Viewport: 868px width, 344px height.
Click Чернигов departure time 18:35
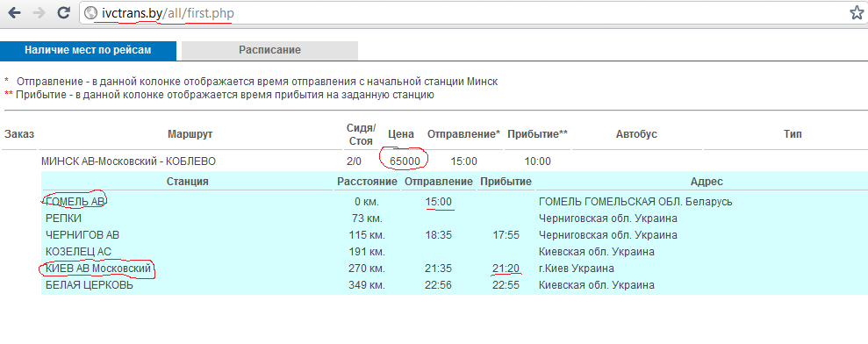point(439,235)
